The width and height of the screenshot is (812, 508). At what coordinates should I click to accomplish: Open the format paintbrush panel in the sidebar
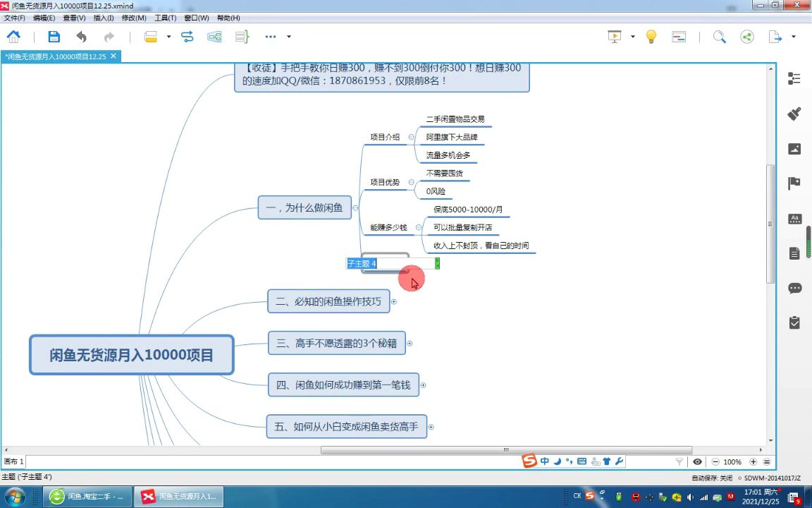click(x=794, y=114)
